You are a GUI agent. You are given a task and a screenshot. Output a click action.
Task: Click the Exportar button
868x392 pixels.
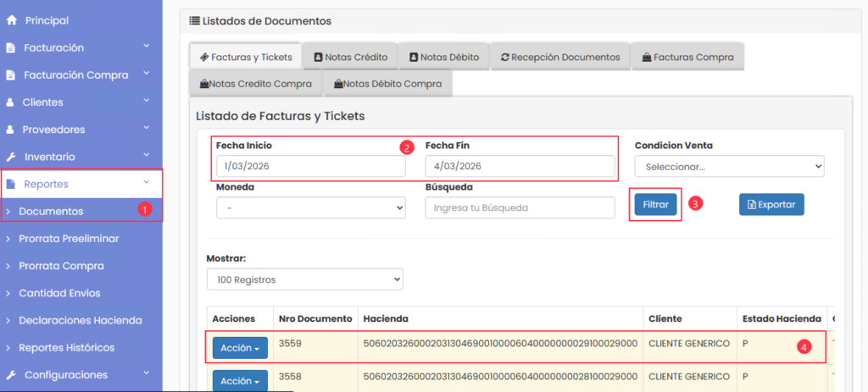point(771,204)
